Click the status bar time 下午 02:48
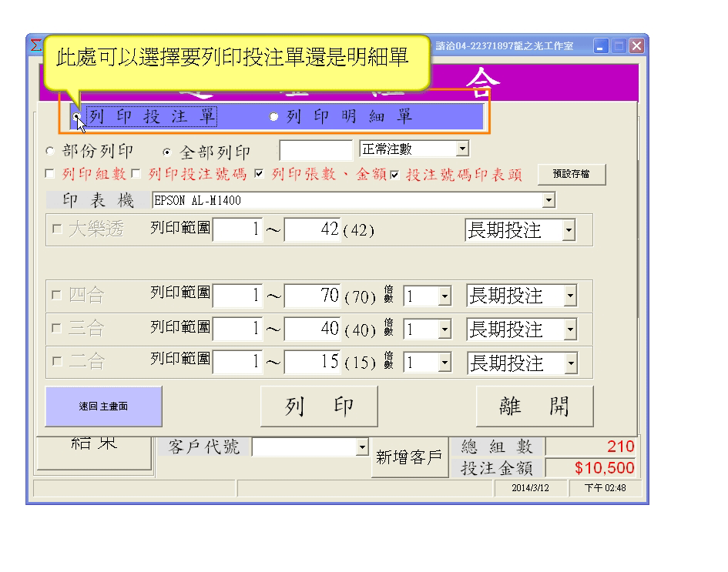Image resolution: width=728 pixels, height=572 pixels. 605,488
